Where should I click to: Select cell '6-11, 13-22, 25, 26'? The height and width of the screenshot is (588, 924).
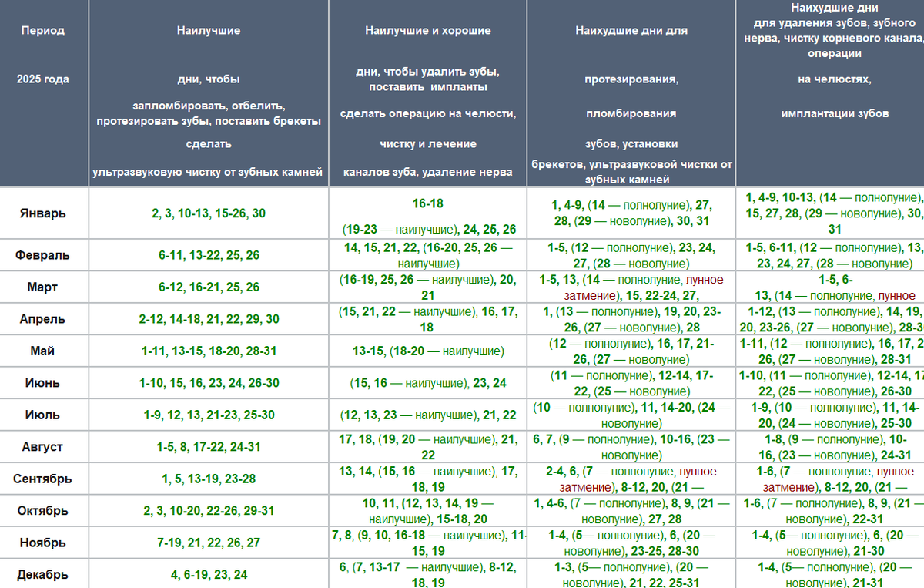coord(208,255)
